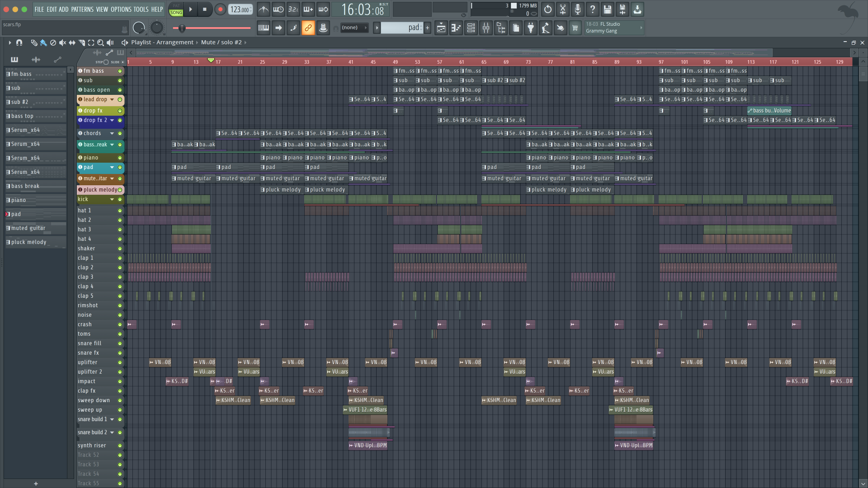Click the shopping cart content library icon
The image size is (868, 488).
coord(575,28)
